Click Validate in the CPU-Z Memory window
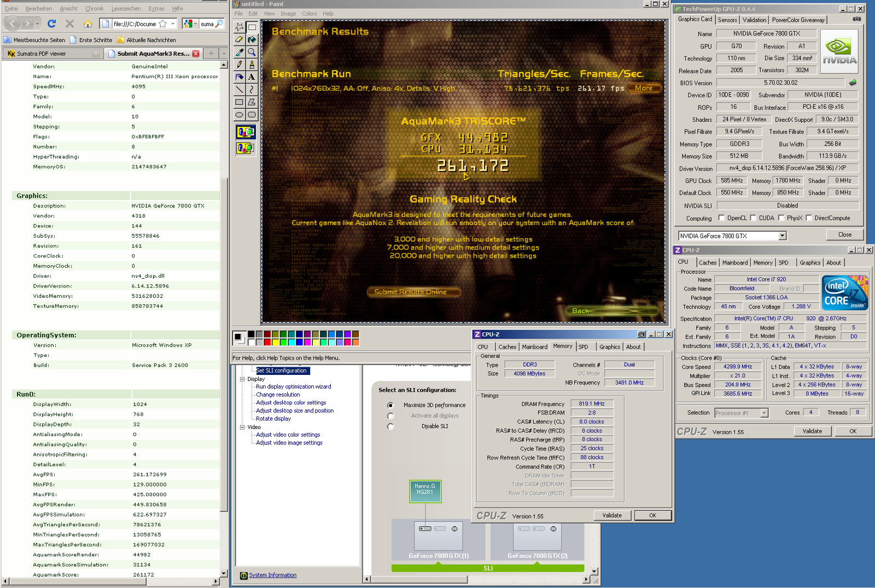Viewport: 875px width, 588px height. click(612, 515)
